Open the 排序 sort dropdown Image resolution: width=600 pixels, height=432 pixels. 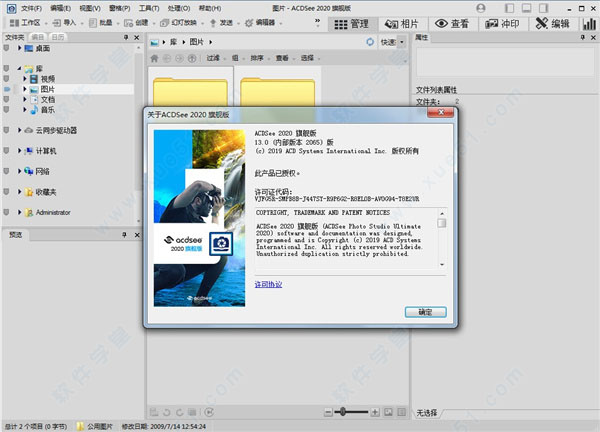click(x=259, y=58)
